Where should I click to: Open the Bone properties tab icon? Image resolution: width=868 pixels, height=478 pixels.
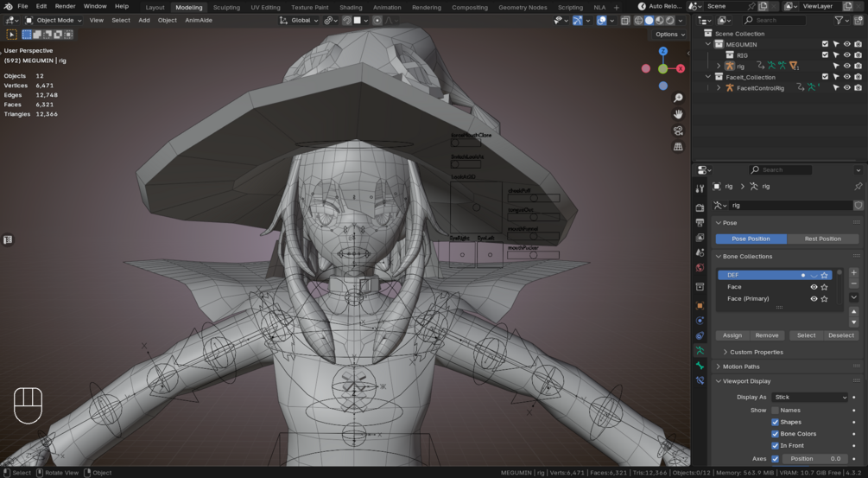tap(700, 366)
